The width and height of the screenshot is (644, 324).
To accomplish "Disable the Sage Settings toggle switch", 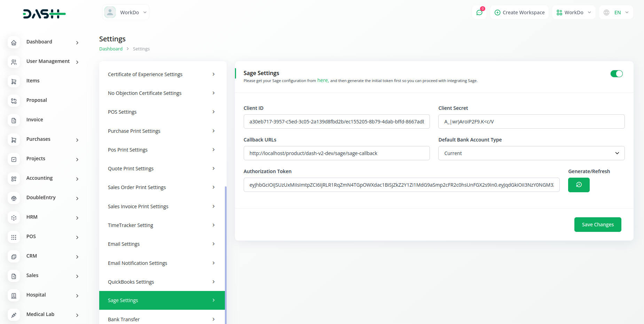I will 616,74.
